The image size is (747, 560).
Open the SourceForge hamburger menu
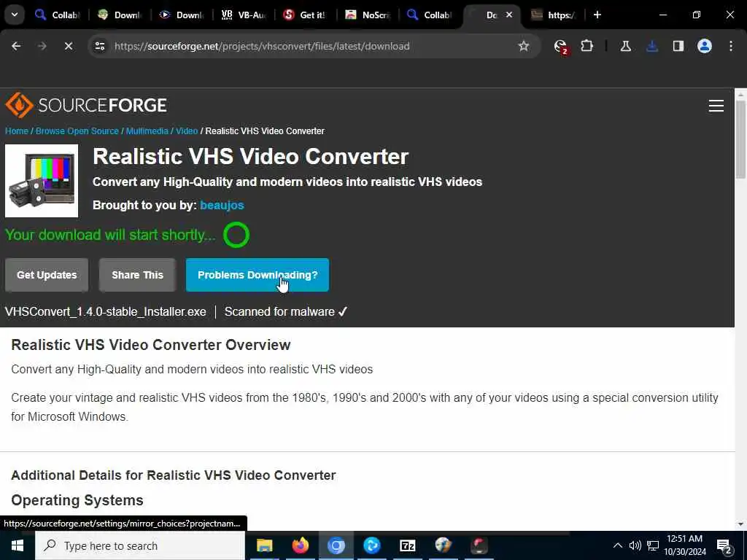tap(716, 105)
